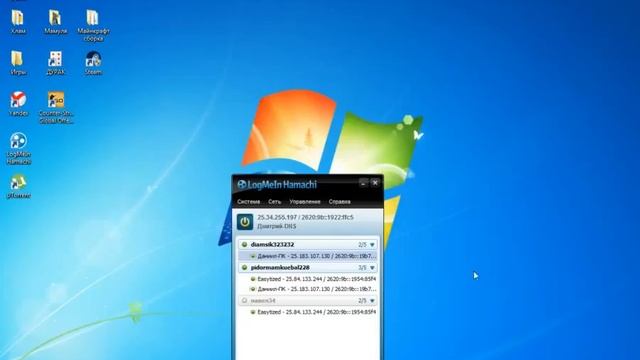Open the Steam desktop shortcut
640x360 pixels.
pyautogui.click(x=93, y=63)
